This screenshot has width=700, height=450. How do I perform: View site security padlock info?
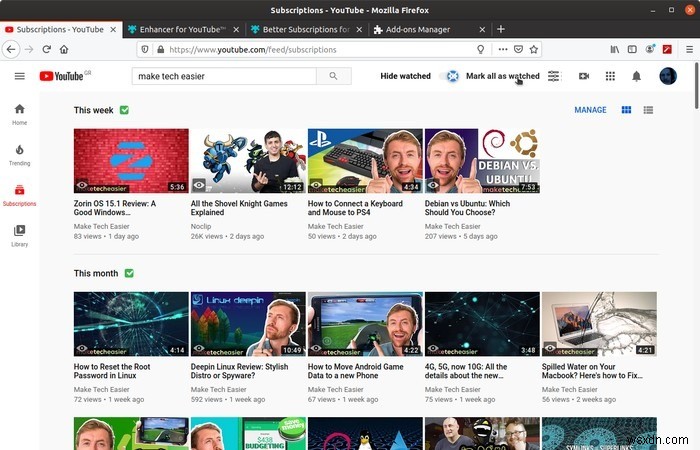pos(161,50)
